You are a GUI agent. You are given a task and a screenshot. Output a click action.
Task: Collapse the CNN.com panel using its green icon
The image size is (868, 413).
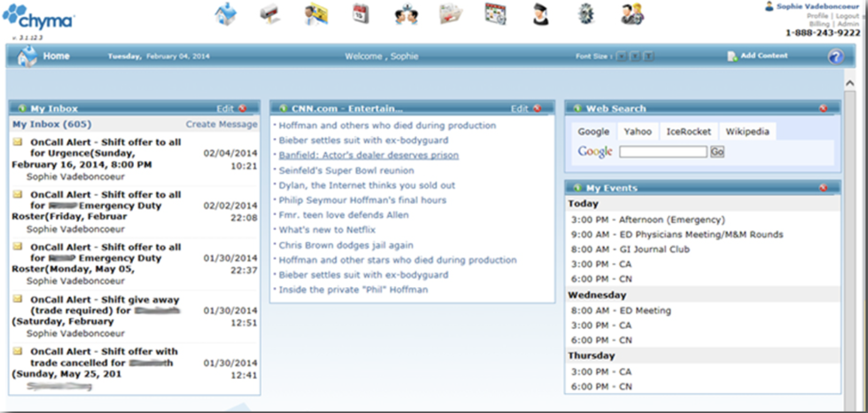tap(283, 108)
